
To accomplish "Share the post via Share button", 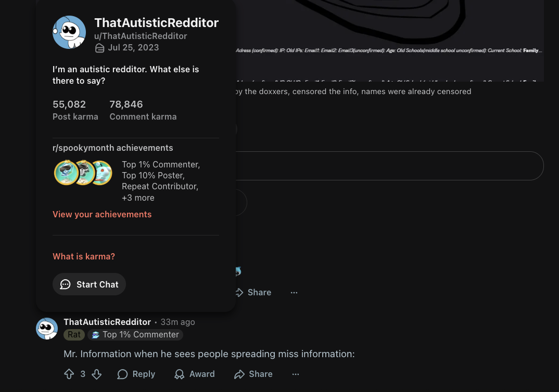I will (x=253, y=292).
